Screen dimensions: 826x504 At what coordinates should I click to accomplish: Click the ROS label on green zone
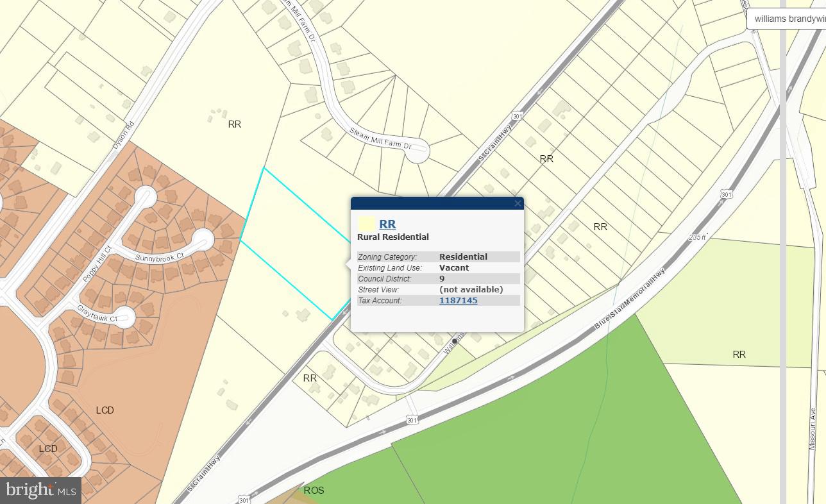314,490
